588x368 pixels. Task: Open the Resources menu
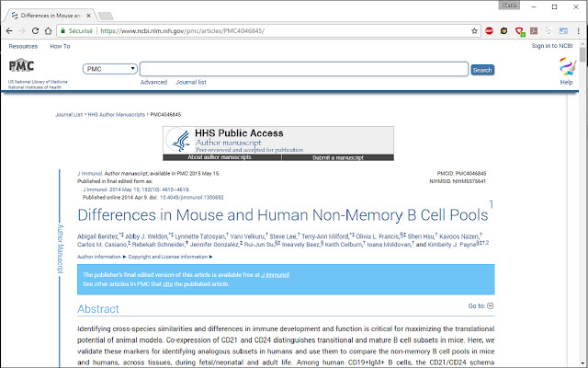tap(23, 46)
